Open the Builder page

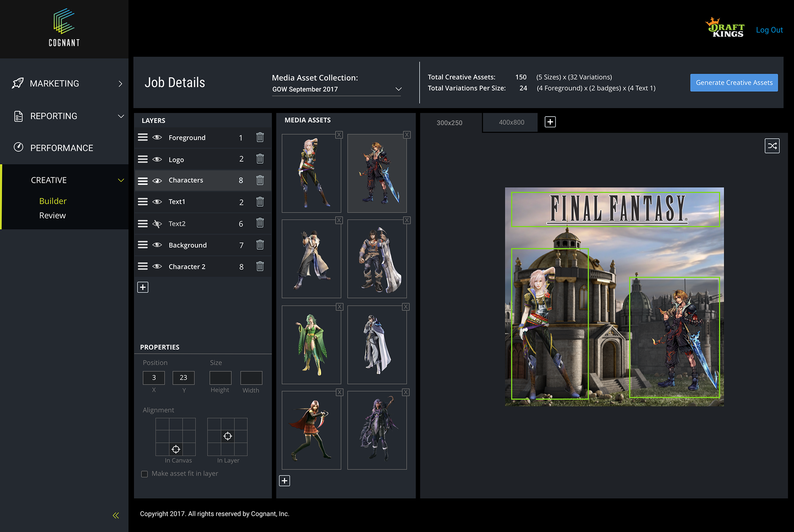[53, 201]
